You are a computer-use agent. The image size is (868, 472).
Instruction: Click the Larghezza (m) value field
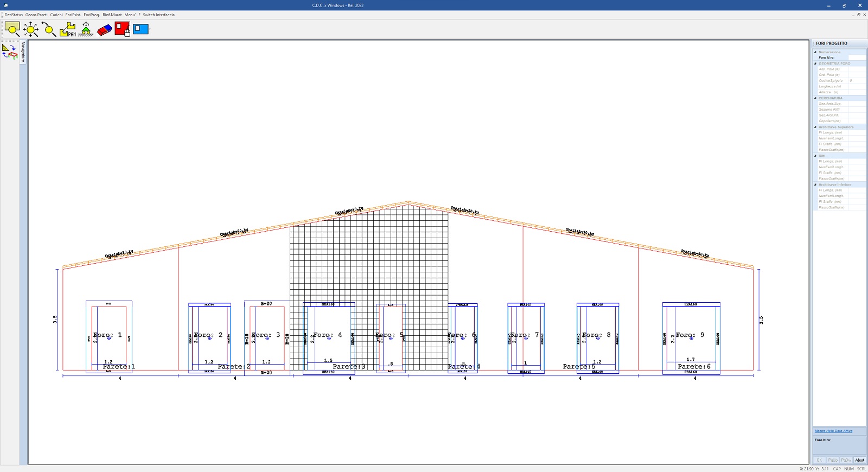[857, 86]
